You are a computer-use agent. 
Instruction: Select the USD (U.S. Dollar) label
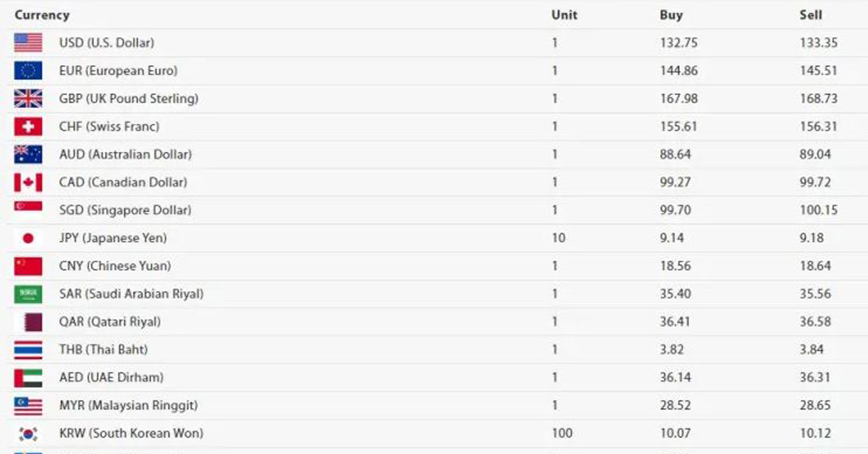(106, 43)
